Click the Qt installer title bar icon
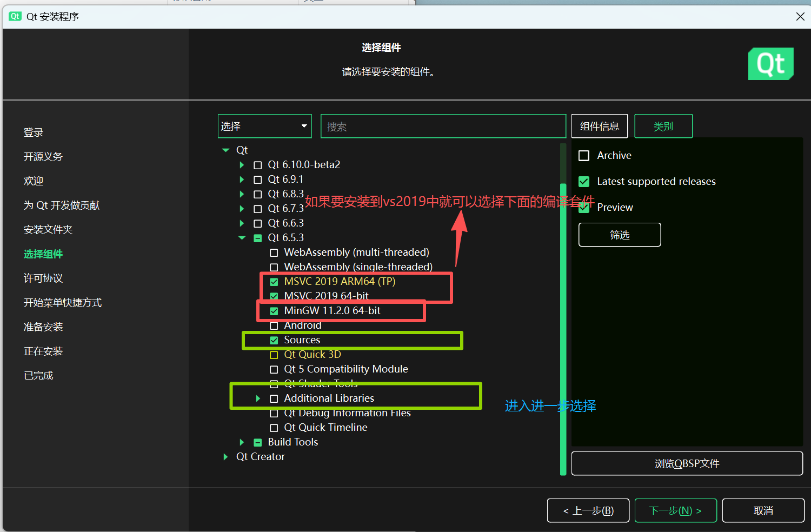Viewport: 811px width, 532px height. (x=15, y=16)
